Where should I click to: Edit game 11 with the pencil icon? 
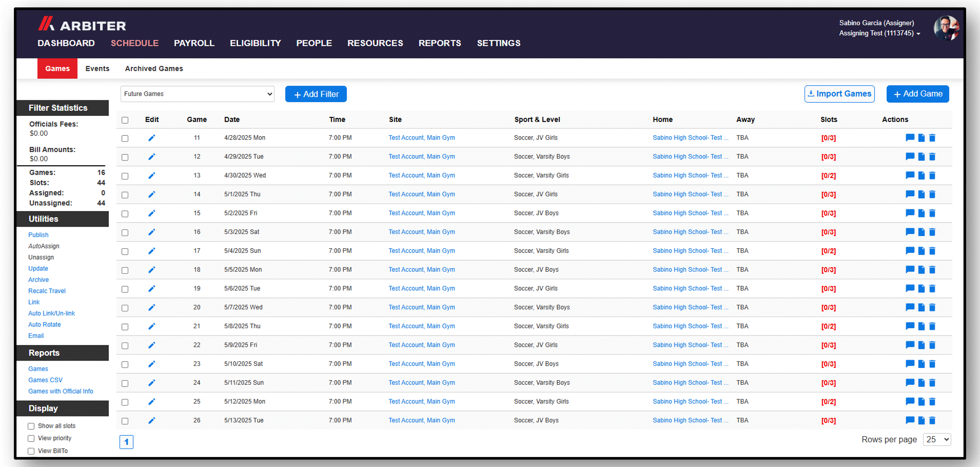point(152,138)
